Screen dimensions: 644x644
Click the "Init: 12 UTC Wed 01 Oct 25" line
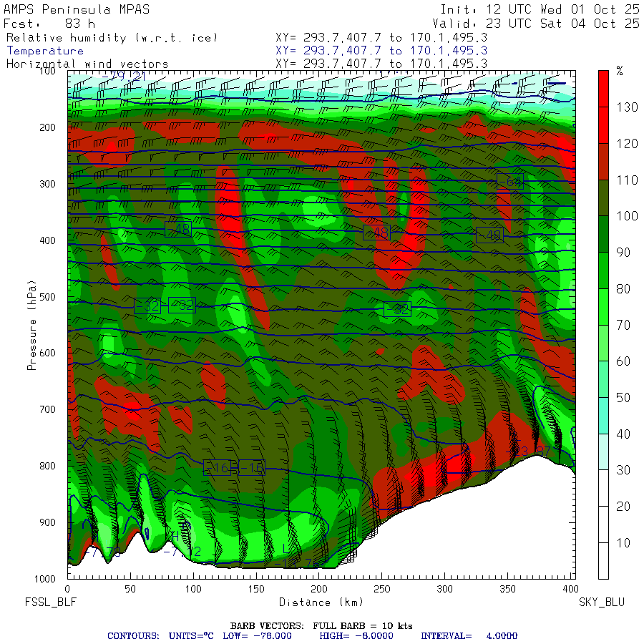point(540,9)
